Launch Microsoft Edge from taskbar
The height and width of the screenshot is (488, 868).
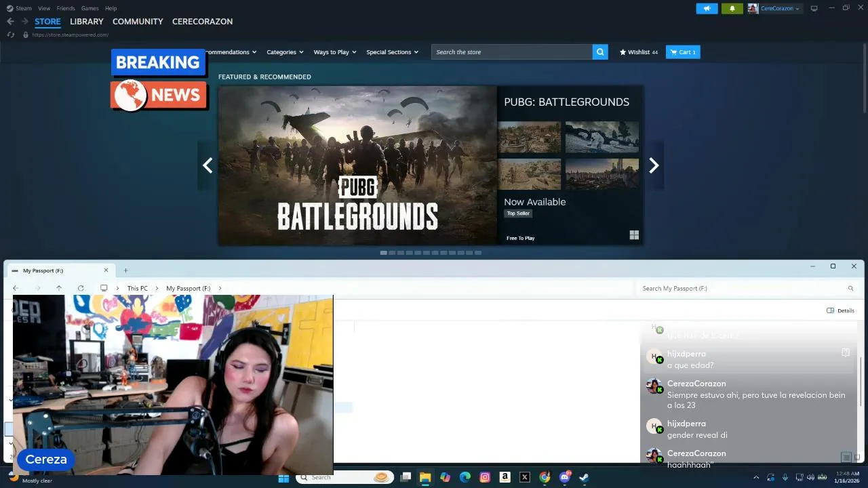click(x=465, y=477)
